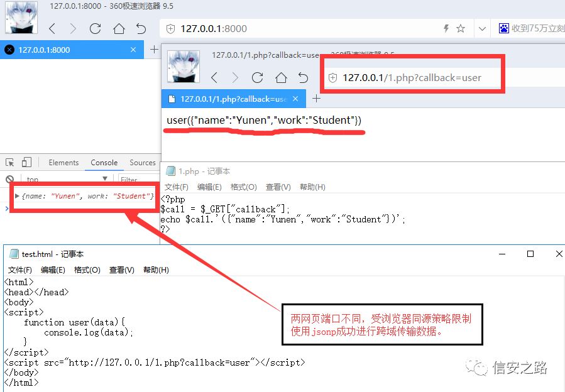Open 编辑(E) menu in 1.php Notepad
The width and height of the screenshot is (565, 392).
pyautogui.click(x=209, y=187)
